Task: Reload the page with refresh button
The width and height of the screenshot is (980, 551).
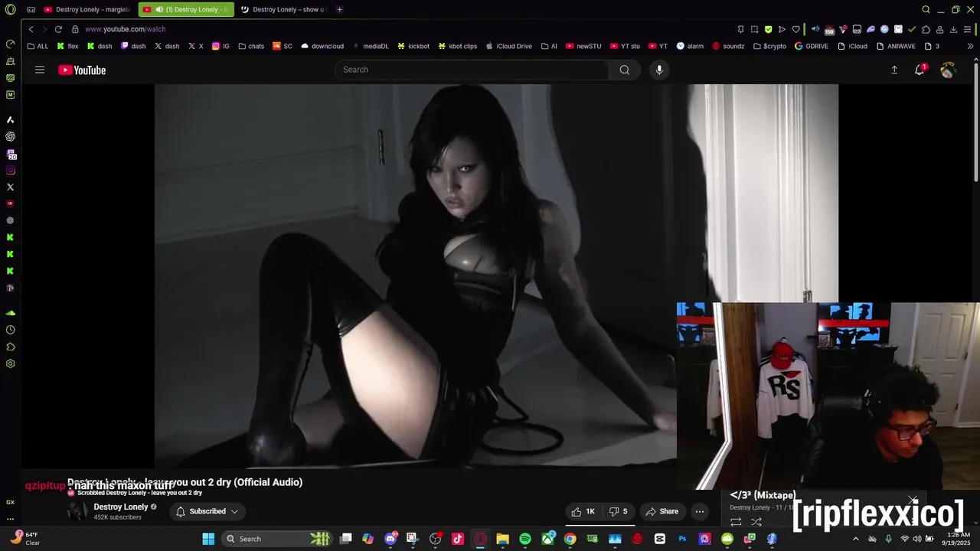Action: (x=58, y=29)
